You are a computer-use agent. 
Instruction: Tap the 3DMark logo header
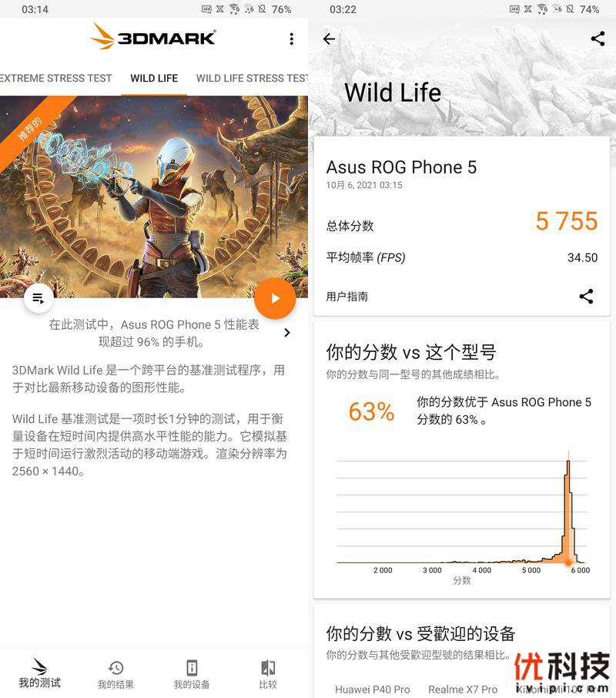click(153, 36)
